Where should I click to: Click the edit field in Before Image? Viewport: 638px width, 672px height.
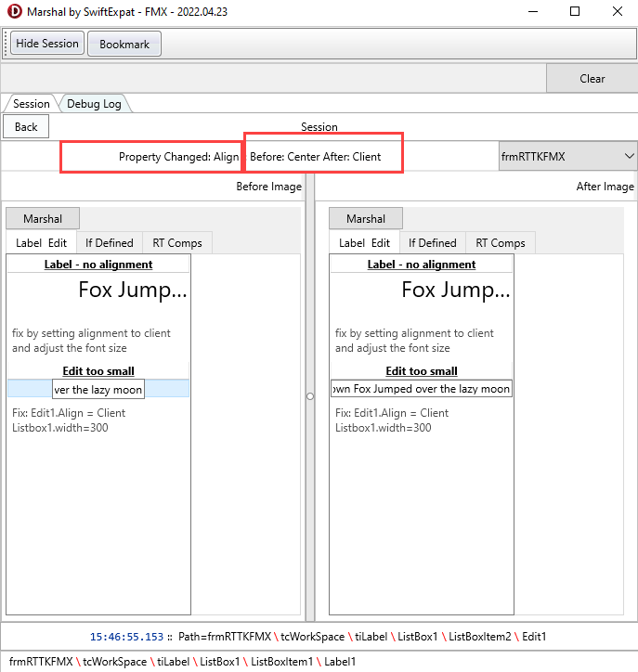click(x=98, y=389)
